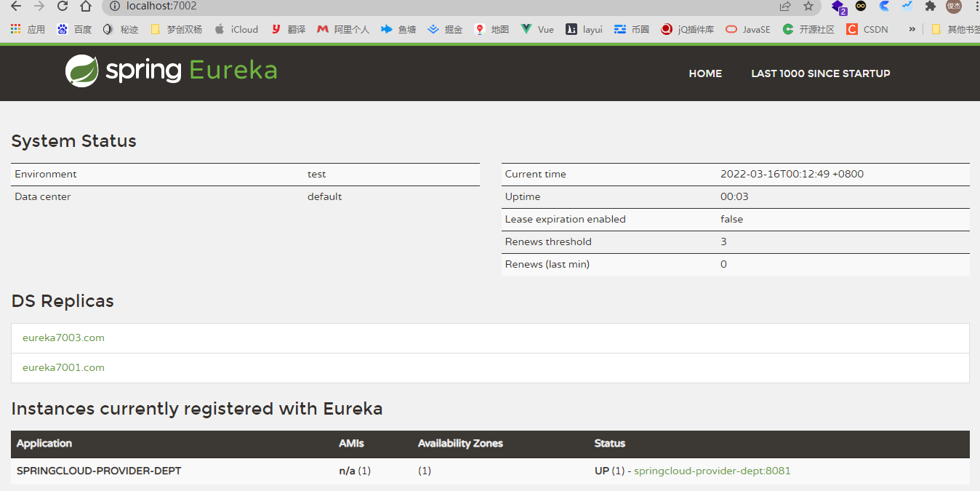980x491 pixels.
Task: Click 'Instances currently registered with Eureka' heading
Action: (197, 409)
